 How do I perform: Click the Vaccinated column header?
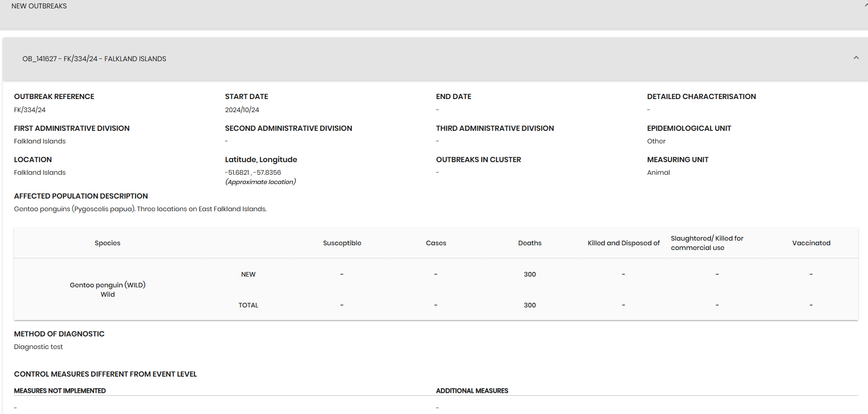click(x=811, y=243)
